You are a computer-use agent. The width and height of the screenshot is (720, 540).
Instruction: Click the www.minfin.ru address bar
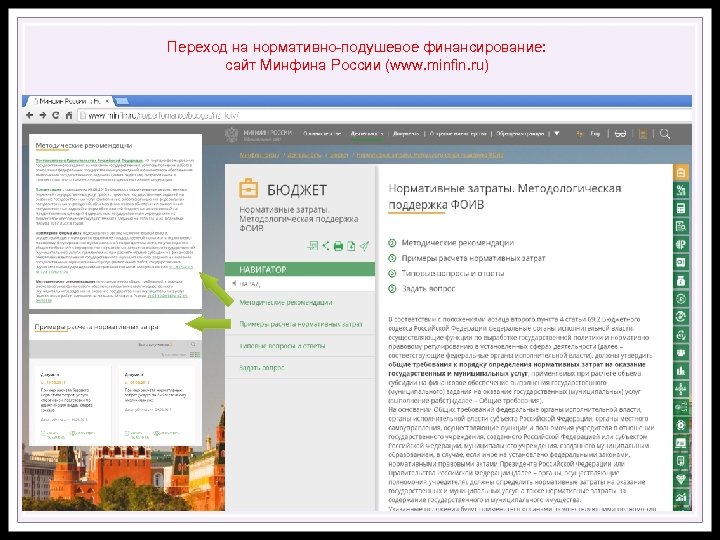[x=384, y=116]
